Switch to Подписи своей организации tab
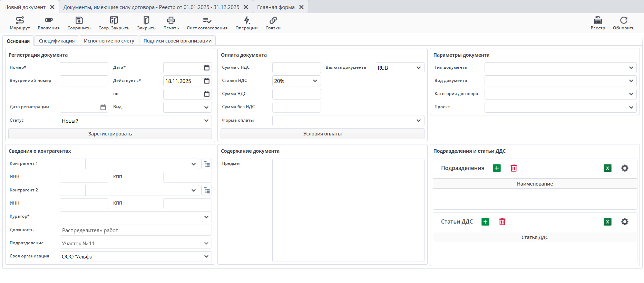This screenshot has width=644, height=283. coord(177,41)
